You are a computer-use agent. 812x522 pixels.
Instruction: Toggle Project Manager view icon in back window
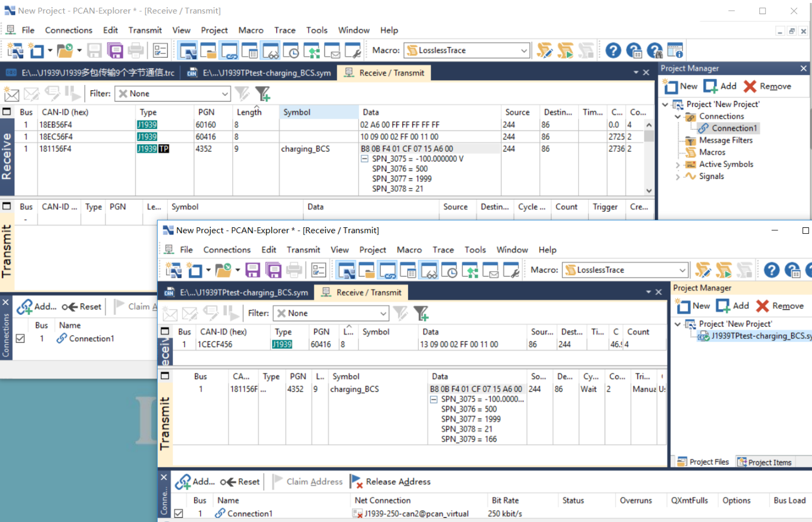pyautogui.click(x=188, y=50)
